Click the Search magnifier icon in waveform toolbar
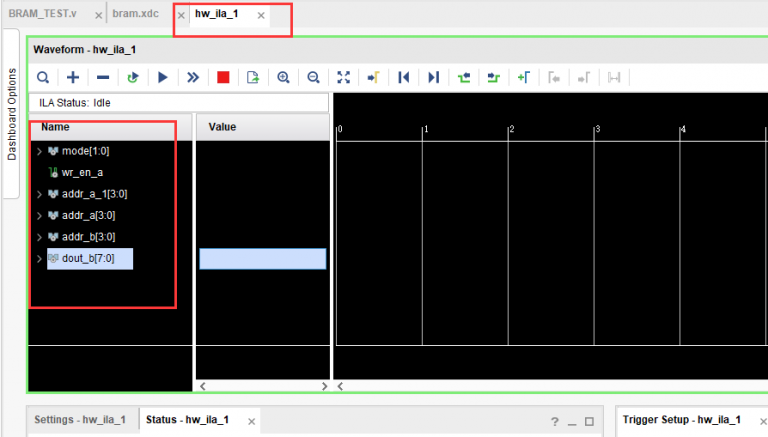Screen dimensions: 768x437 43,77
